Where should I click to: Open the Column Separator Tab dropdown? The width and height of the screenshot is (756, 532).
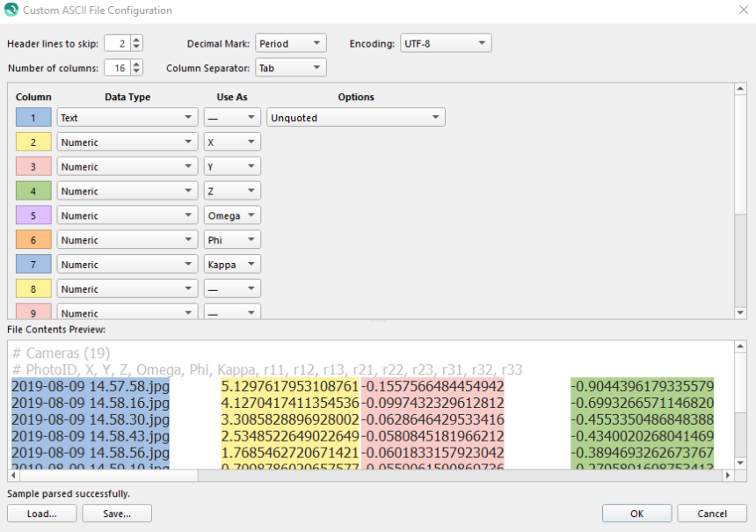point(290,68)
